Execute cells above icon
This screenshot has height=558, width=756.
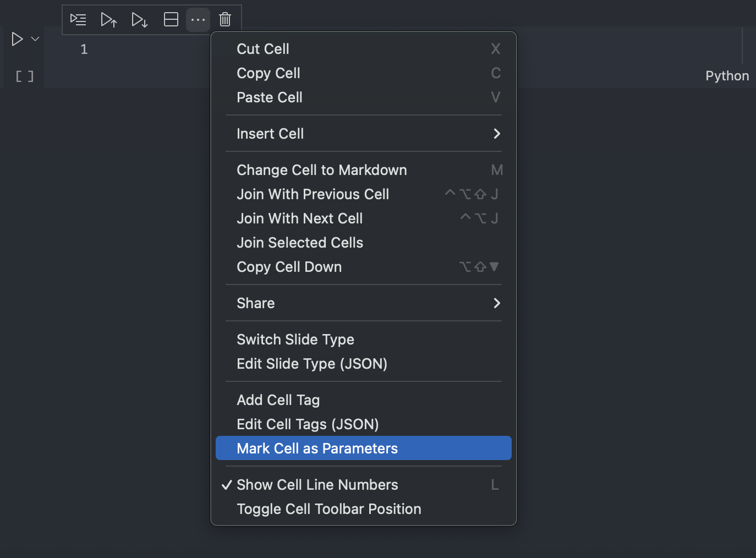[x=109, y=20]
